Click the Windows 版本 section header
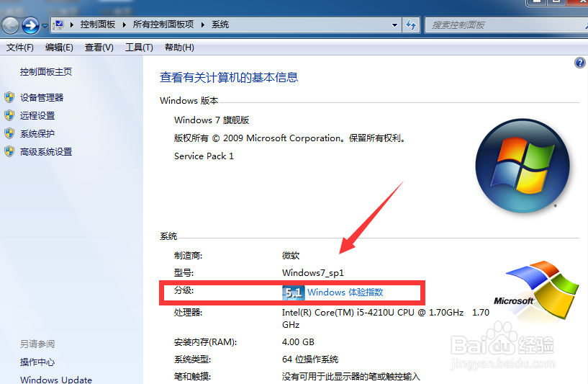The height and width of the screenshot is (384, 588). (189, 101)
